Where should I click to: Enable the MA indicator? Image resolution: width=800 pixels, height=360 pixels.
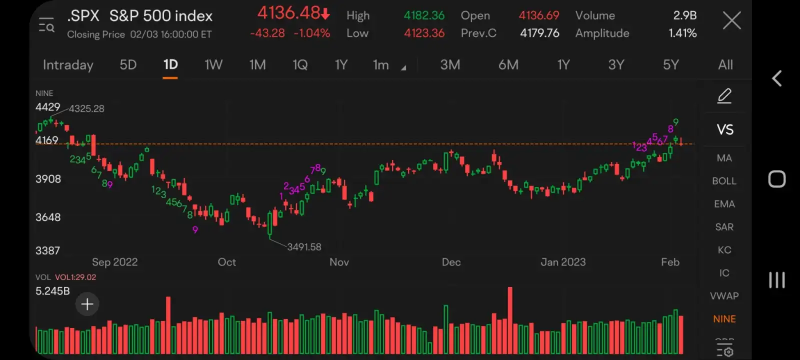click(x=724, y=158)
